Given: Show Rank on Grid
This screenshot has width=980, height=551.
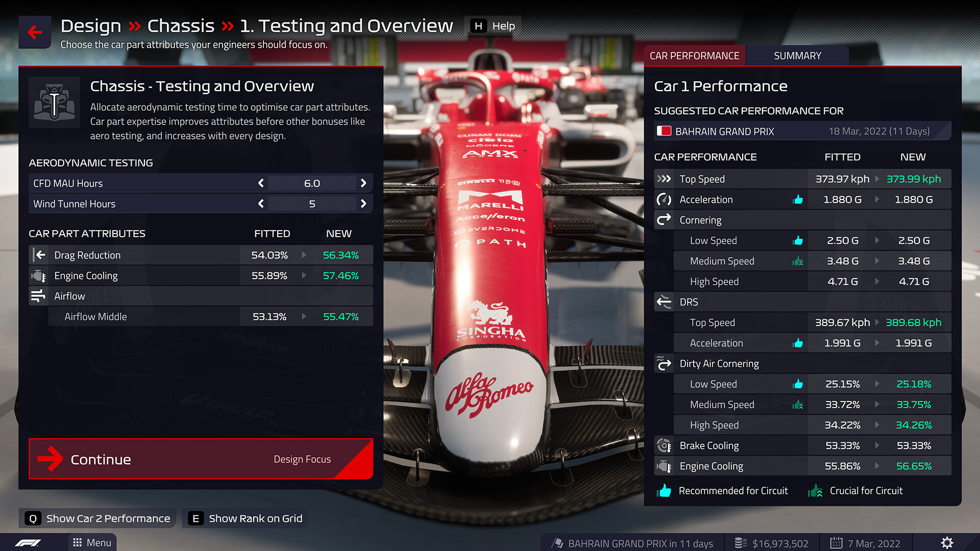Looking at the screenshot, I should [x=255, y=518].
